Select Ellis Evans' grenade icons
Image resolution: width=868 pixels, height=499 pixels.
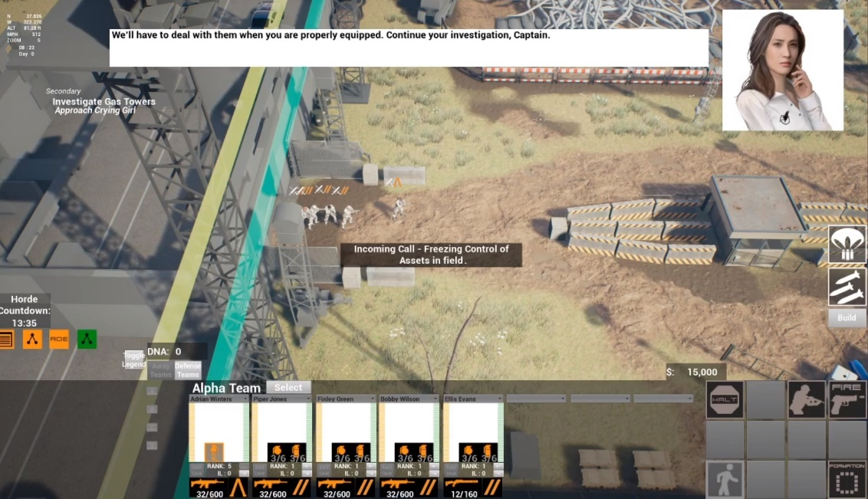point(478,452)
